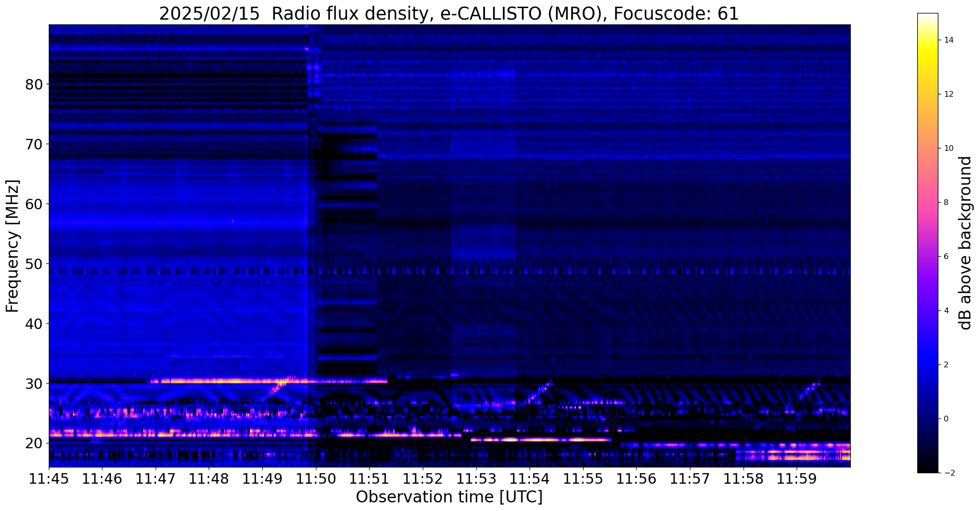Click the 80 MHz frequency tick label
This screenshot has height=511, width=980.
tap(34, 85)
